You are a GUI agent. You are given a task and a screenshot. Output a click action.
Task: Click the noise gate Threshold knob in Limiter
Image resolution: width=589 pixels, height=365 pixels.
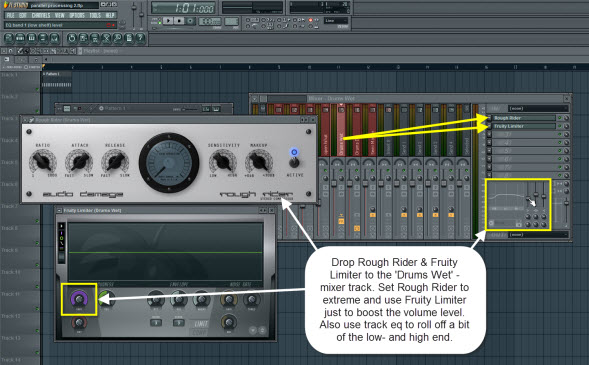click(x=251, y=299)
